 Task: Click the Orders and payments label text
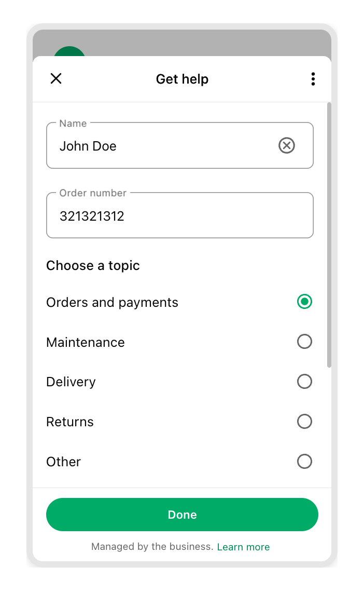[x=112, y=303]
